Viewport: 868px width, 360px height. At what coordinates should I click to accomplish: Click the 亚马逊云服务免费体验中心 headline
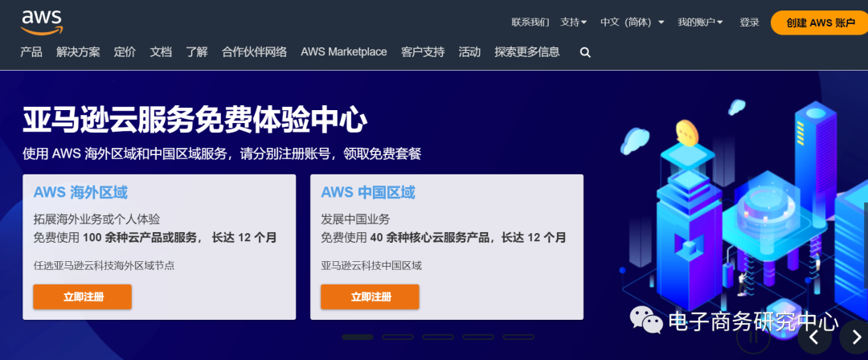tap(194, 120)
